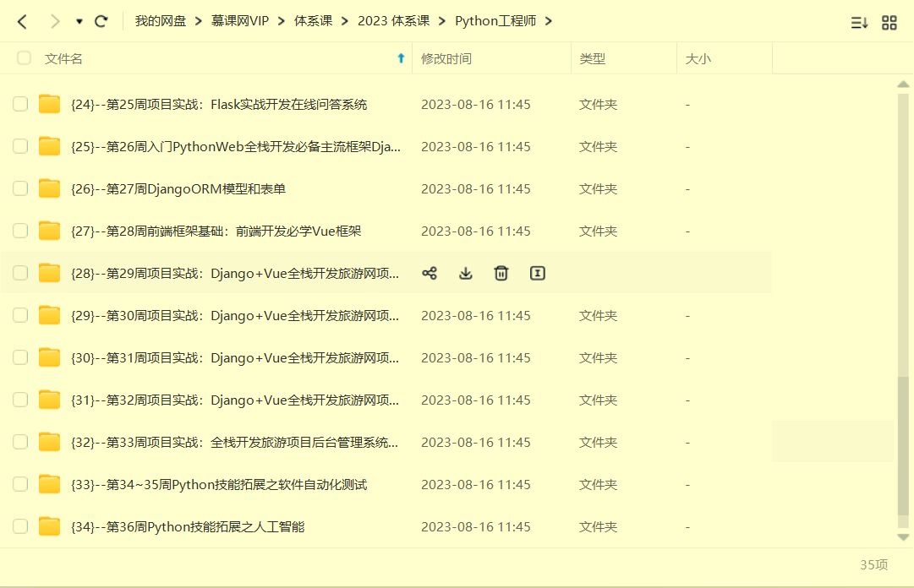This screenshot has height=588, width=914.
Task: Check the box for {34} 第36周 folder
Action: coord(20,526)
